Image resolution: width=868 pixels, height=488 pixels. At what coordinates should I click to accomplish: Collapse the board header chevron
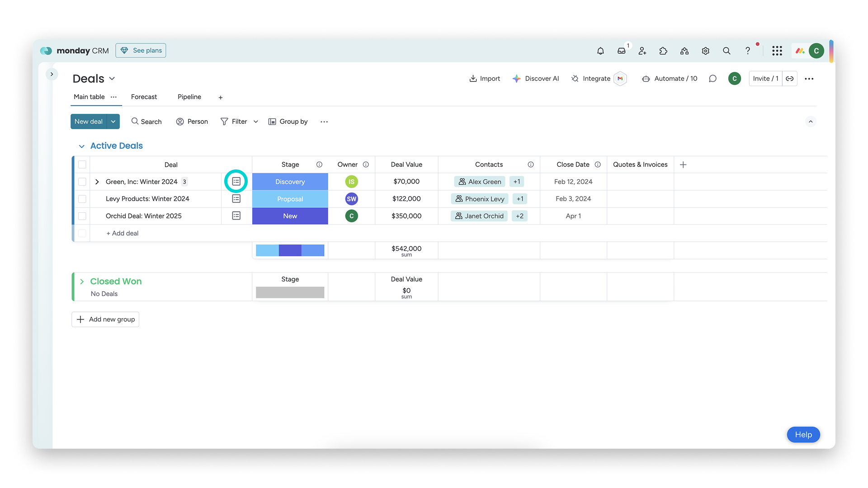click(811, 122)
